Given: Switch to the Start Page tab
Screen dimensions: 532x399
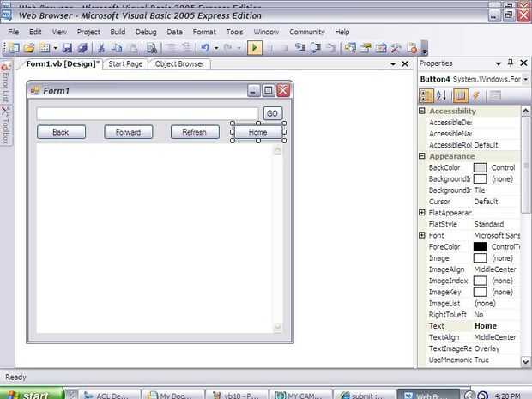Looking at the screenshot, I should click(x=125, y=63).
